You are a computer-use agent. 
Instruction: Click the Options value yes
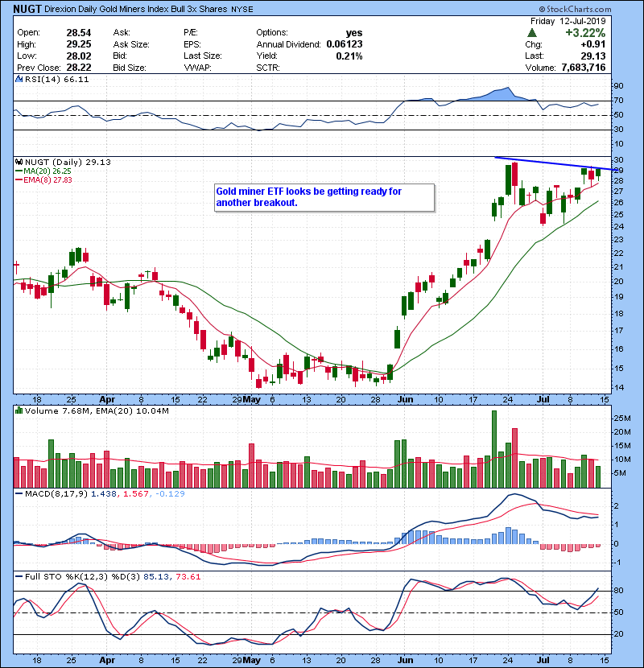354,33
